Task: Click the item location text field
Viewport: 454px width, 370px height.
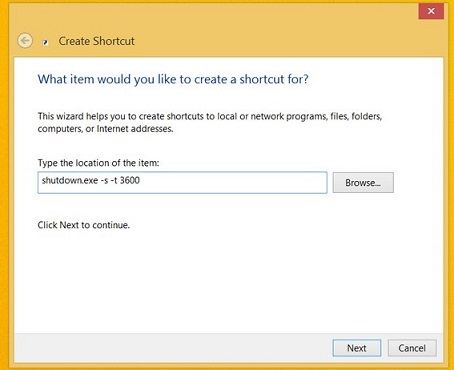Action: (x=182, y=182)
